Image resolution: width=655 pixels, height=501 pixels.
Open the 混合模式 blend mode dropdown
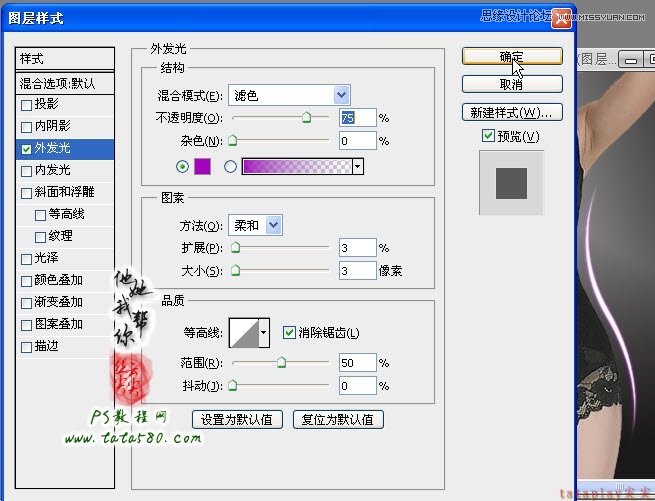(342, 95)
